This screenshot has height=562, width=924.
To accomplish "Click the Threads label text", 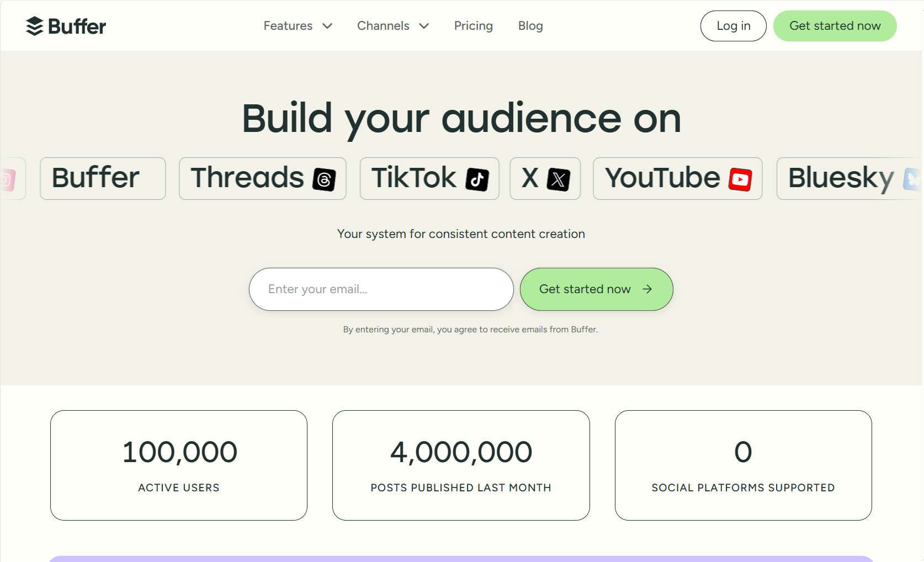I will 247,178.
